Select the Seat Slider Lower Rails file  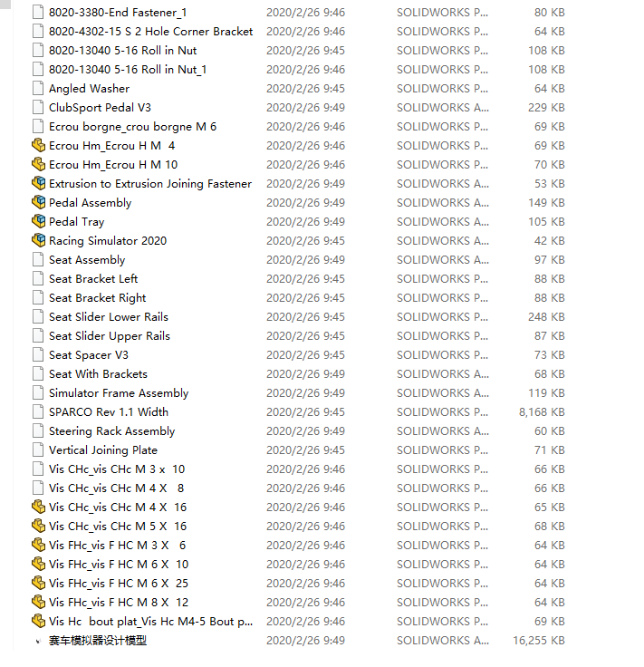pyautogui.click(x=109, y=317)
